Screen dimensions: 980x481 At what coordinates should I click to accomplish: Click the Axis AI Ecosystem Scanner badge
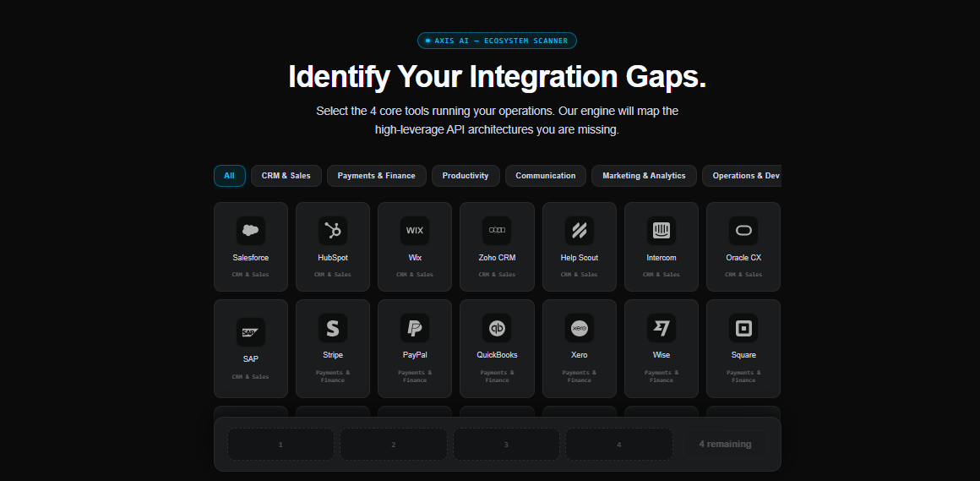pos(497,41)
